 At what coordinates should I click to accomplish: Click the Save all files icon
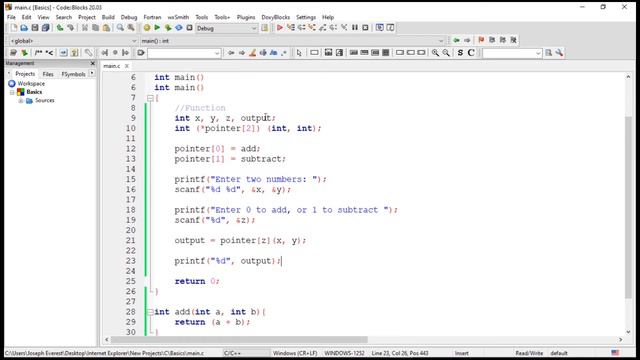click(x=45, y=28)
